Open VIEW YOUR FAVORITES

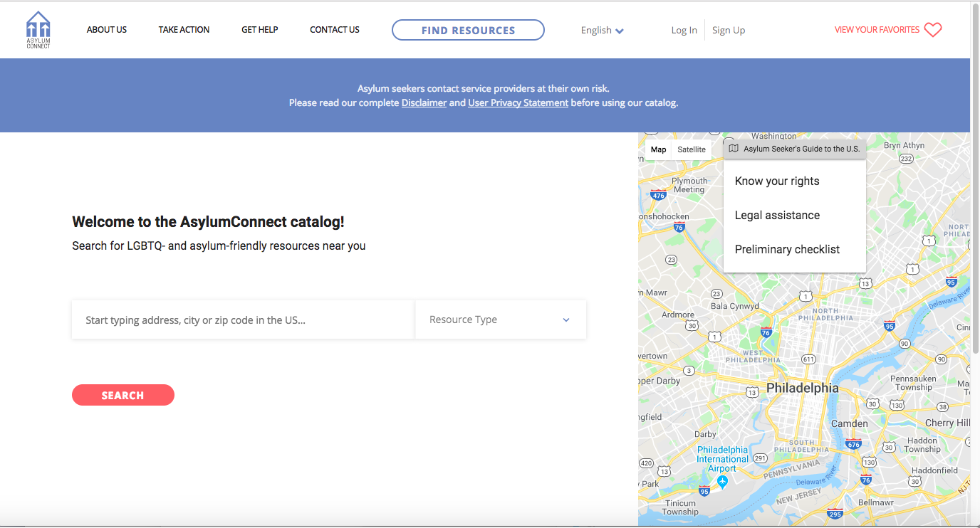tap(877, 30)
